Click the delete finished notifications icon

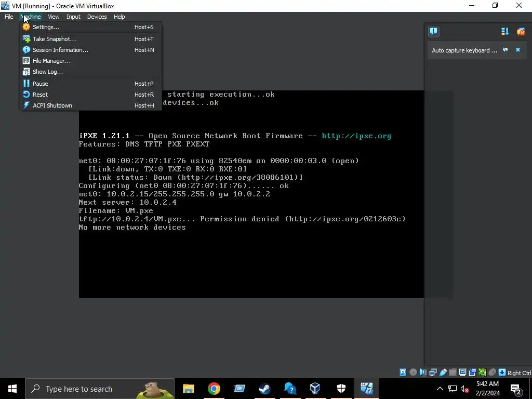(521, 32)
